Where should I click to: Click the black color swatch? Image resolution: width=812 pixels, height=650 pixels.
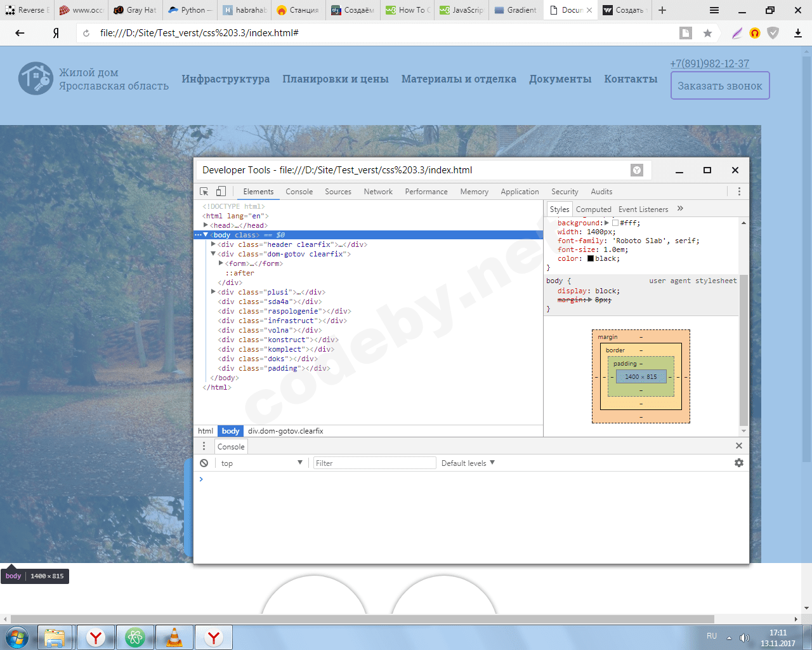[591, 258]
